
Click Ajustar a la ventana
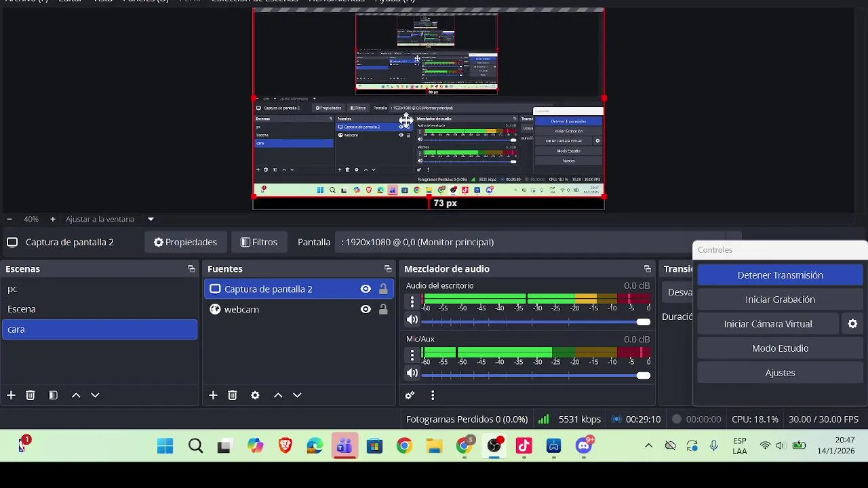pyautogui.click(x=100, y=220)
